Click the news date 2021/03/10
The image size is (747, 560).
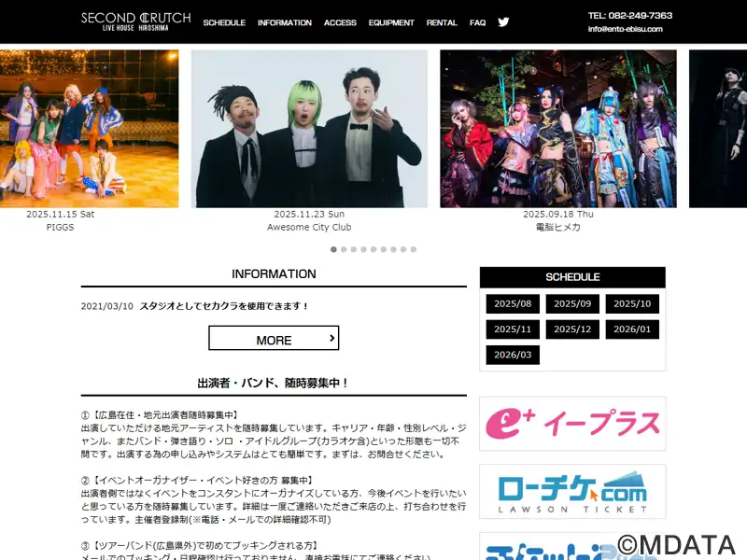pyautogui.click(x=107, y=306)
